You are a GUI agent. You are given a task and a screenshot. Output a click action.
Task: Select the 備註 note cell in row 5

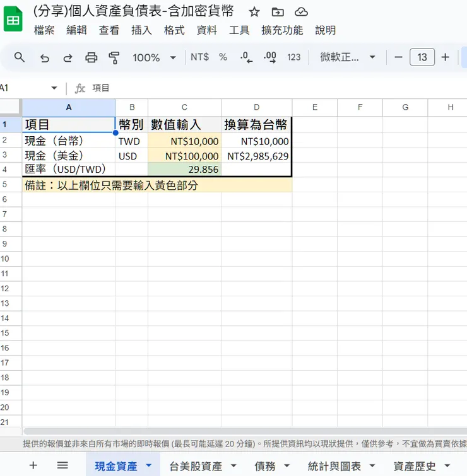click(157, 185)
